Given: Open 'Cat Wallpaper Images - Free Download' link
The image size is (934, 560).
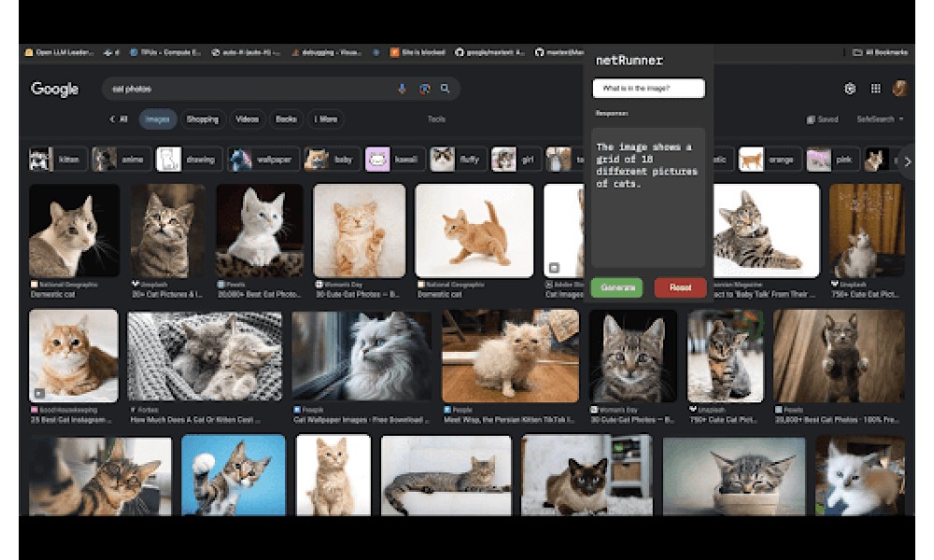Looking at the screenshot, I should coord(361,420).
